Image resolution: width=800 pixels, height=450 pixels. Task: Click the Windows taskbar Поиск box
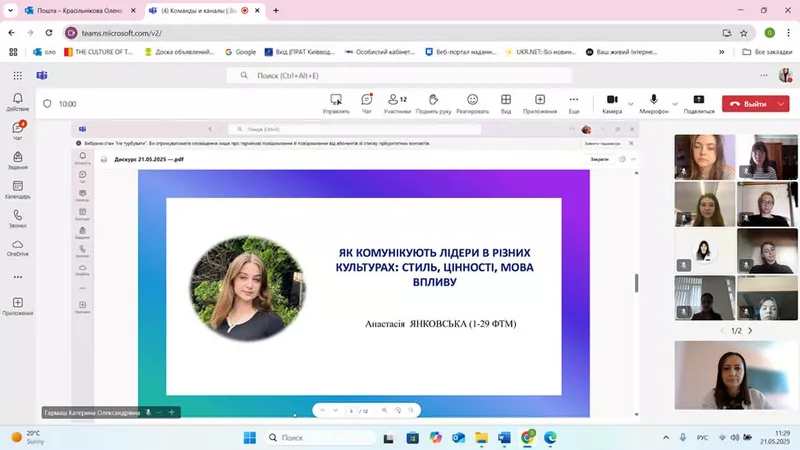(320, 437)
